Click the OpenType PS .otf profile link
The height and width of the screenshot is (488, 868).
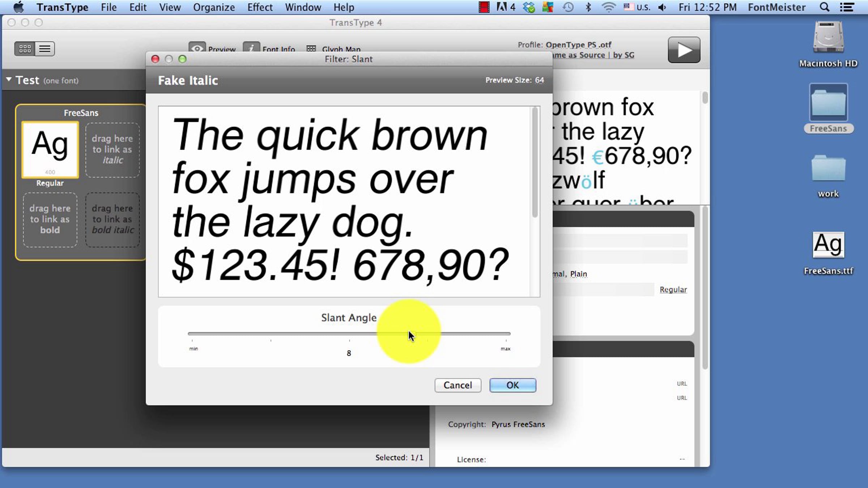click(x=578, y=45)
